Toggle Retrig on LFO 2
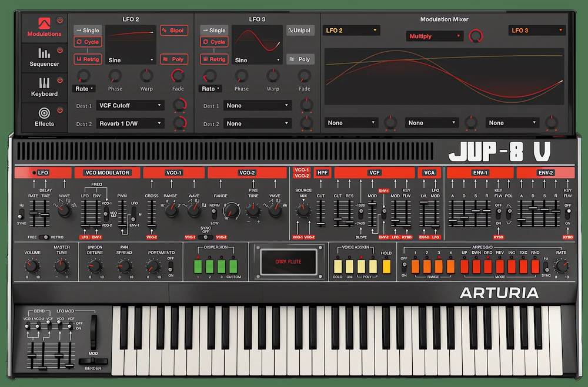 (x=88, y=59)
